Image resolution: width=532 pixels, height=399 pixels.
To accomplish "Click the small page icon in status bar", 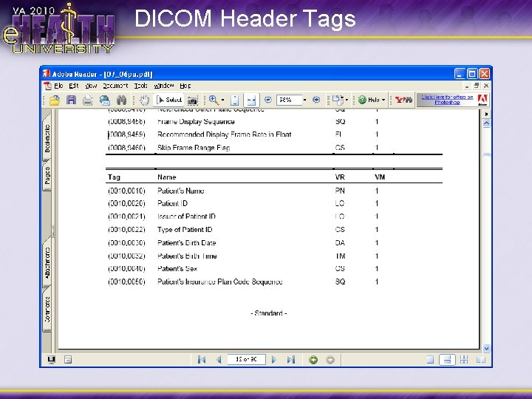I will pyautogui.click(x=68, y=360).
